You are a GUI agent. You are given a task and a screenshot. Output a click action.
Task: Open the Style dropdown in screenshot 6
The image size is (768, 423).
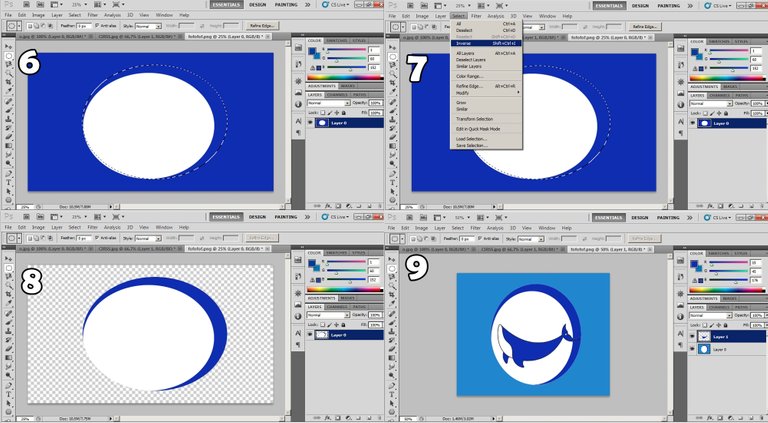(148, 26)
